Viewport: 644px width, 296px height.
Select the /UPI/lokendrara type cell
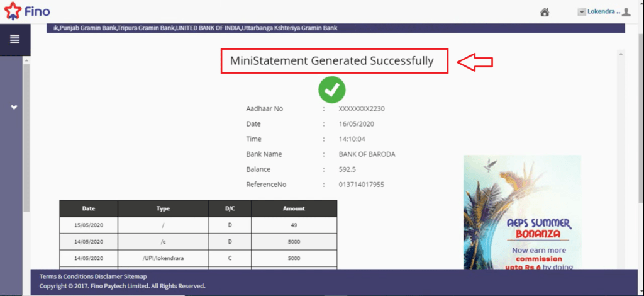coord(163,258)
